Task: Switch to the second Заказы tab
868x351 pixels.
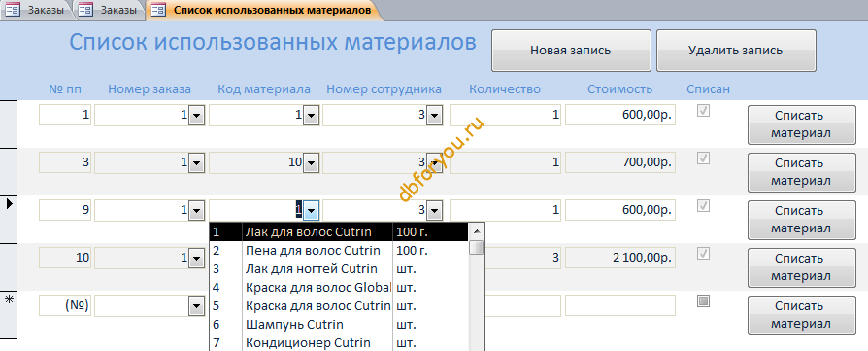Action: pyautogui.click(x=110, y=10)
